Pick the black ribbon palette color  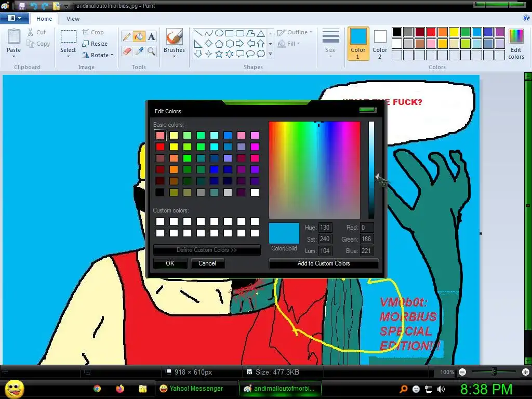(x=397, y=32)
